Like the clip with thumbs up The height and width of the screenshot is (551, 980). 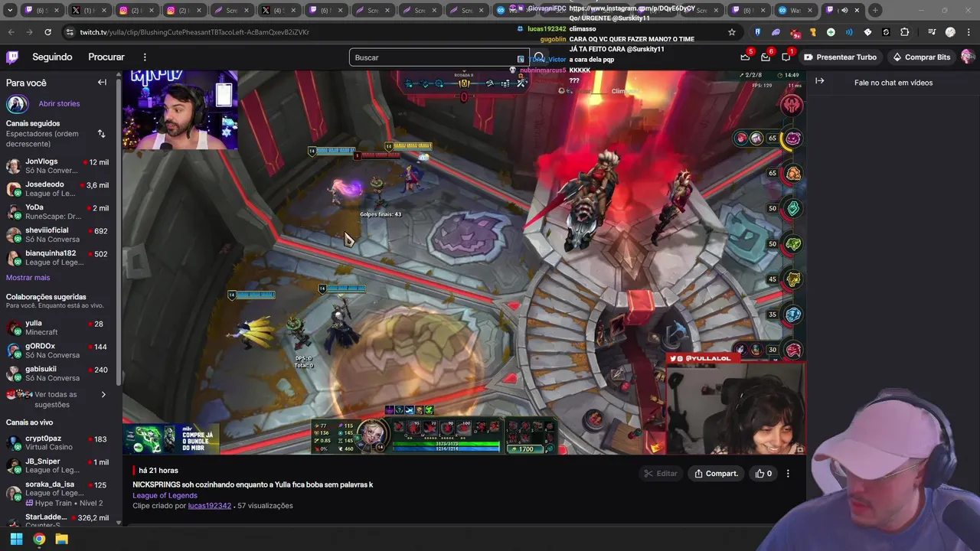(x=764, y=474)
